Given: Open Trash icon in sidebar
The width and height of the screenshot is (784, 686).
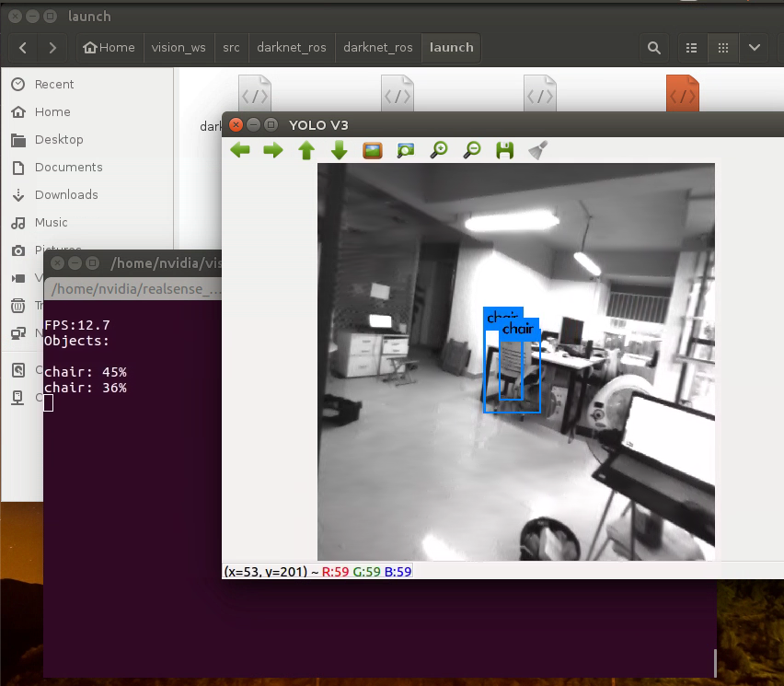Looking at the screenshot, I should tap(18, 305).
